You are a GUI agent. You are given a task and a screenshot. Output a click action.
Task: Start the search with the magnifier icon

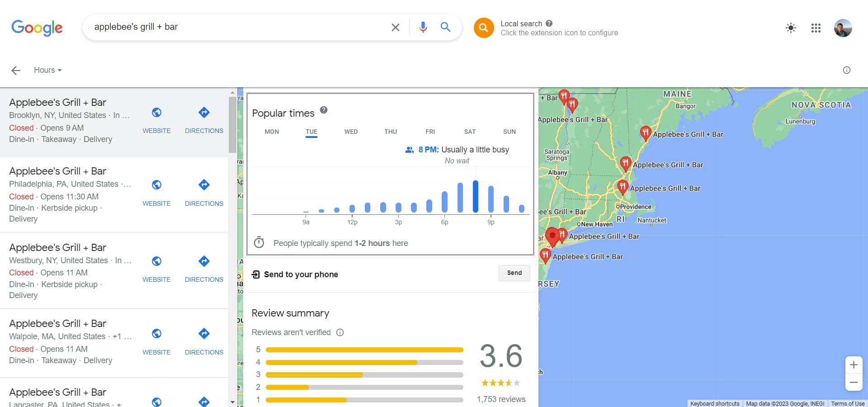pyautogui.click(x=445, y=27)
